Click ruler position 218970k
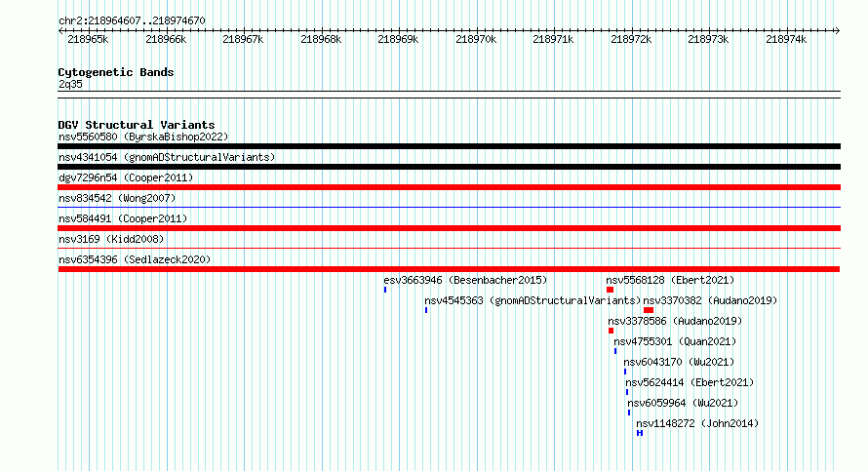 click(476, 40)
